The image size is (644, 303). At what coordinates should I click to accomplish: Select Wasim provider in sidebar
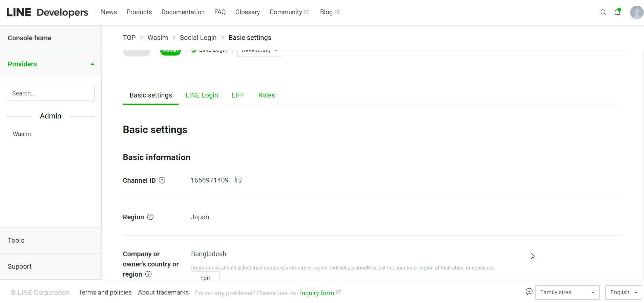coord(22,134)
